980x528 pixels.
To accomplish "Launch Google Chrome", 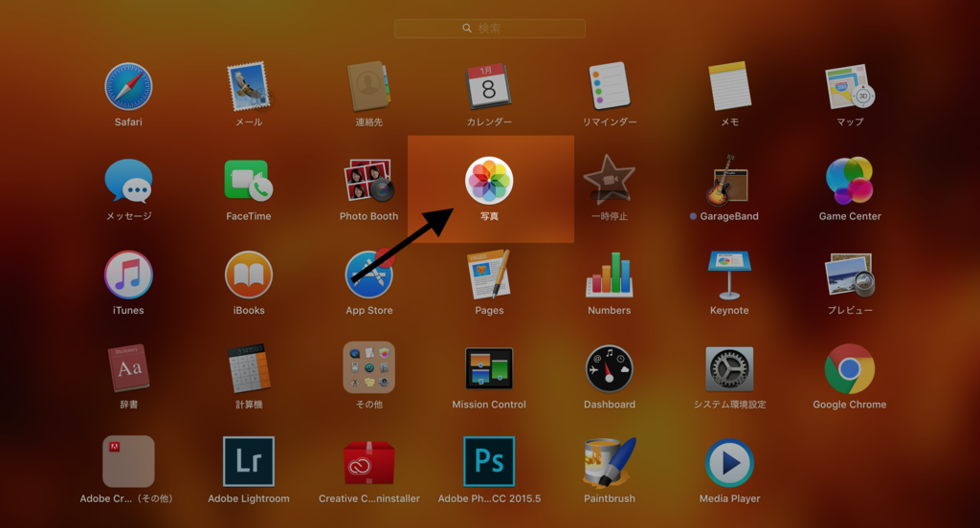I will 850,368.
